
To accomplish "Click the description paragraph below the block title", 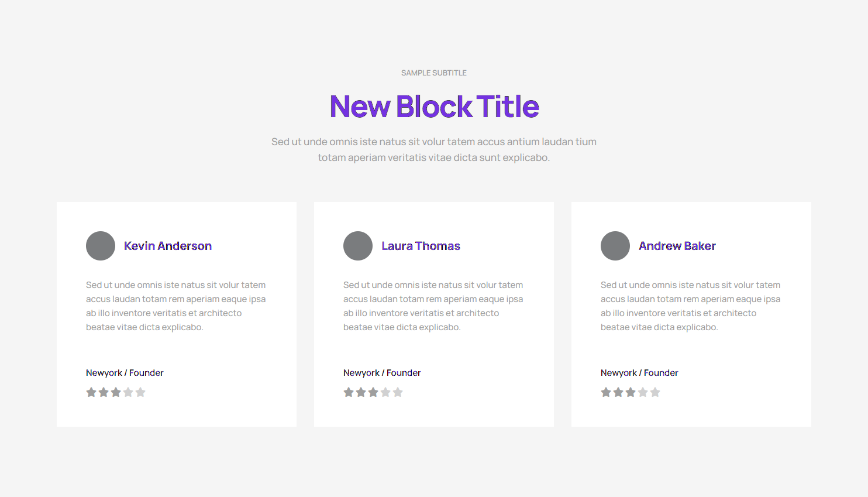I will point(434,149).
